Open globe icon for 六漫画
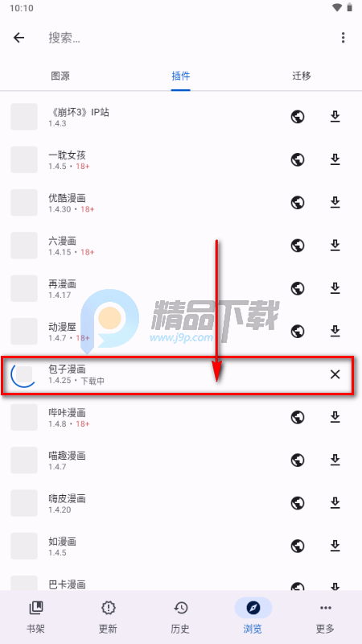 coord(298,246)
